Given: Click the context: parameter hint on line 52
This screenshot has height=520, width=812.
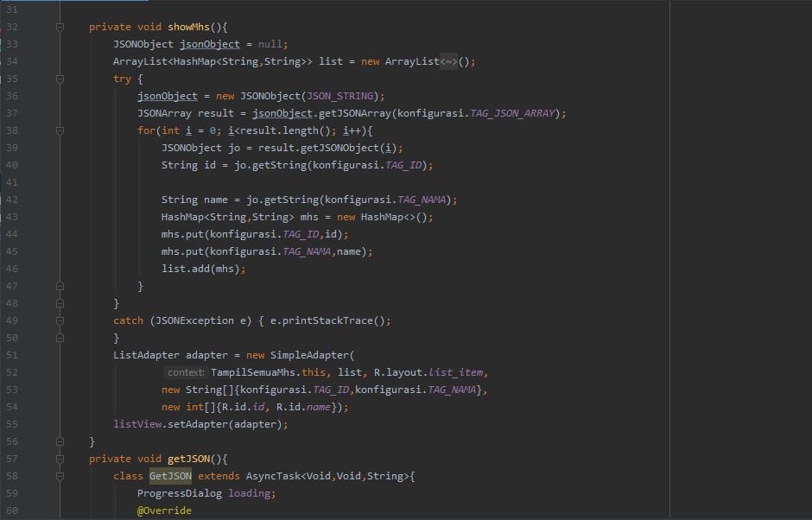Looking at the screenshot, I should (x=186, y=372).
